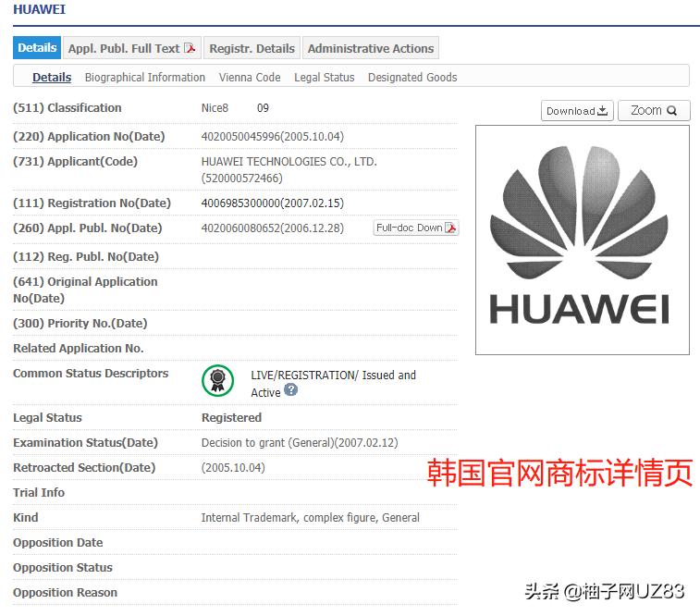The image size is (700, 616).
Task: Download the trademark image
Action: 577,111
